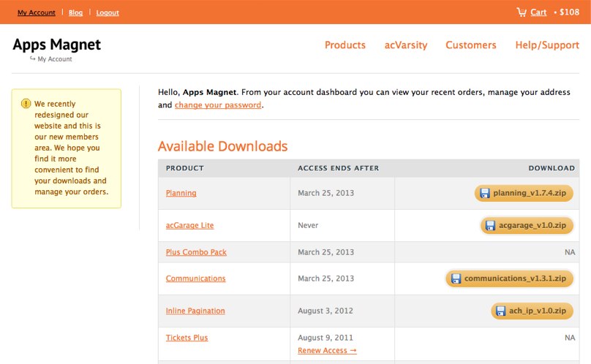591x364 pixels.
Task: Go to the acVarsity section
Action: click(x=405, y=45)
